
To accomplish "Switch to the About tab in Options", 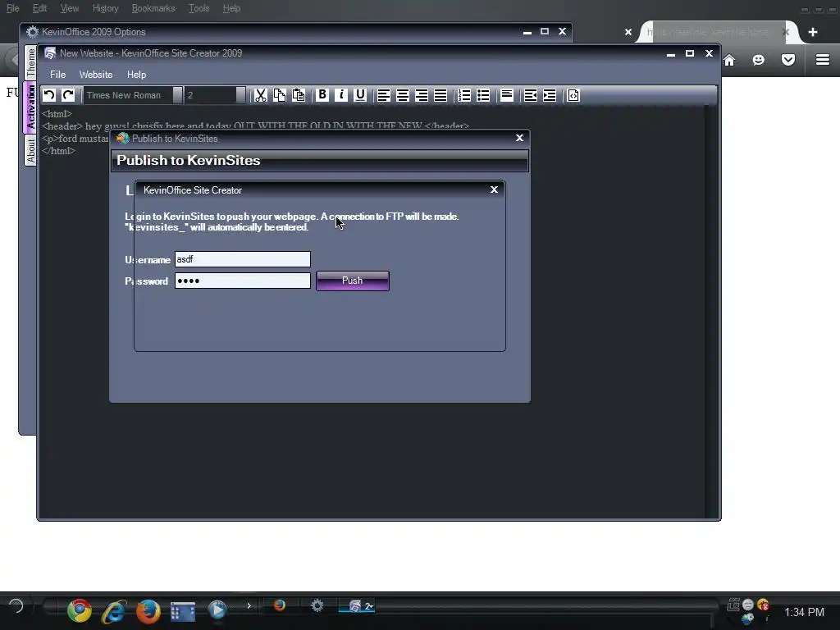I will point(31,150).
